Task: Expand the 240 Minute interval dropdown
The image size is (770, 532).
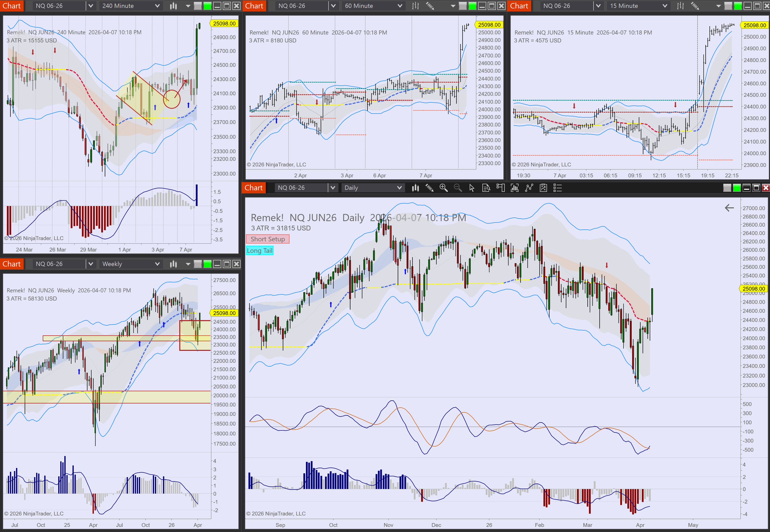Action: pyautogui.click(x=157, y=6)
